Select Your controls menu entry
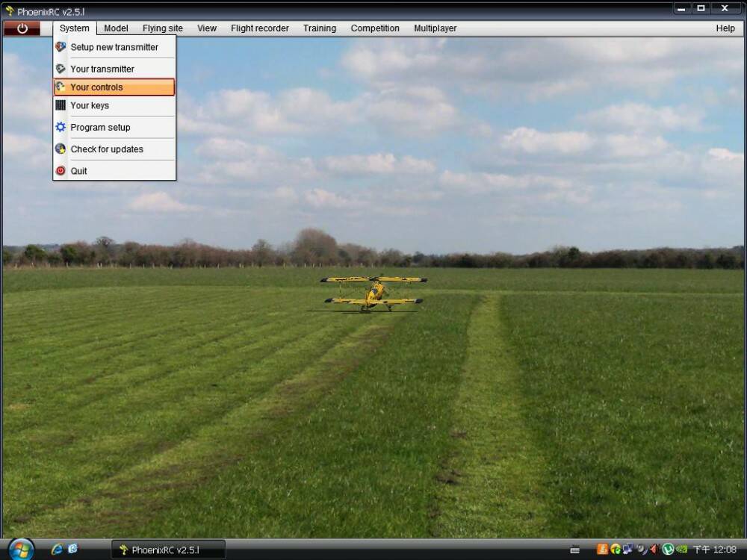747x560 pixels. pos(114,87)
